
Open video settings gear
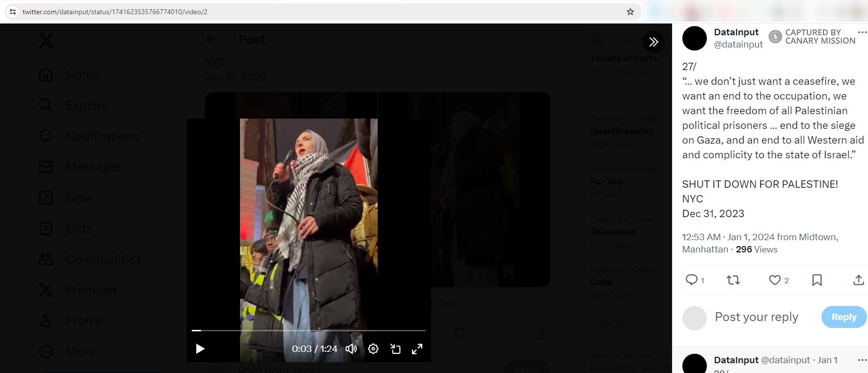tap(373, 349)
